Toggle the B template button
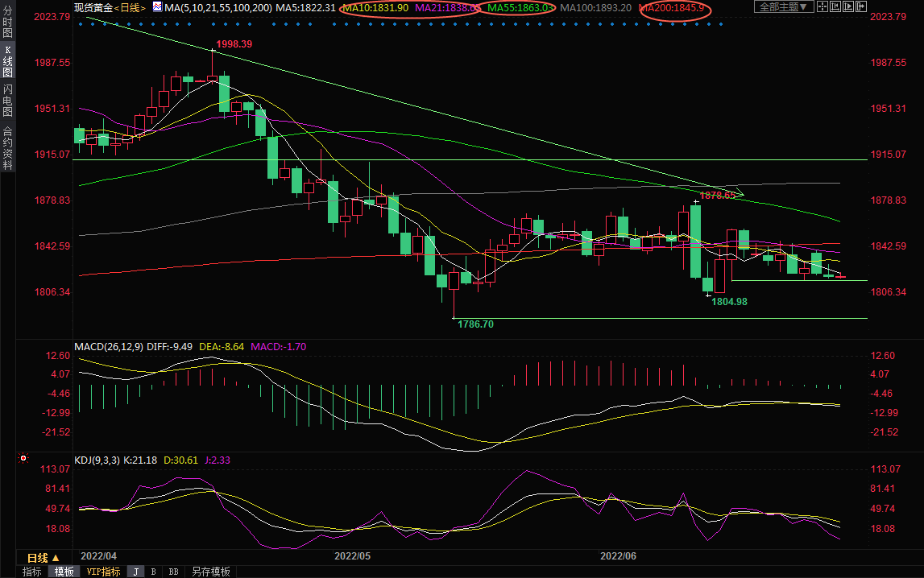924x578 pixels. pyautogui.click(x=153, y=572)
